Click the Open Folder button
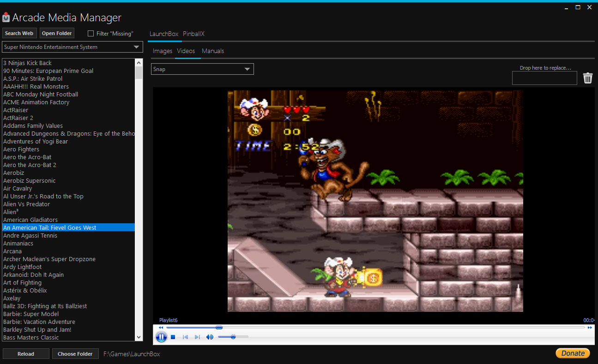Screen dimensions: 598x364 point(57,33)
